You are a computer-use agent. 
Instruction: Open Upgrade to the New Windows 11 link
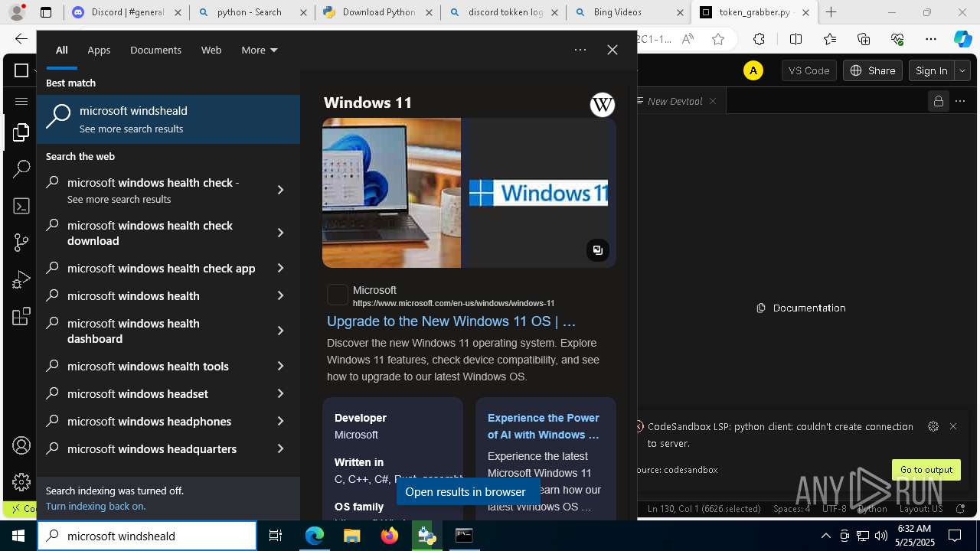tap(451, 321)
